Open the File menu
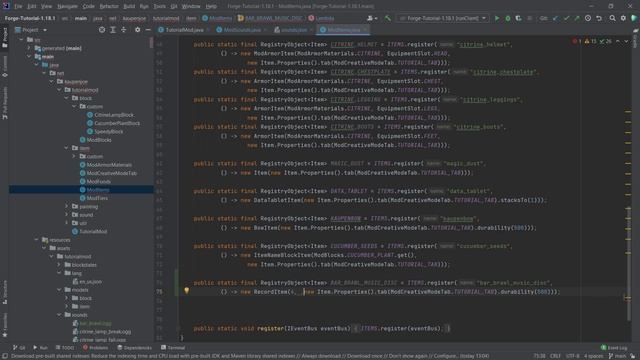The height and width of the screenshot is (360, 640). pyautogui.click(x=18, y=7)
